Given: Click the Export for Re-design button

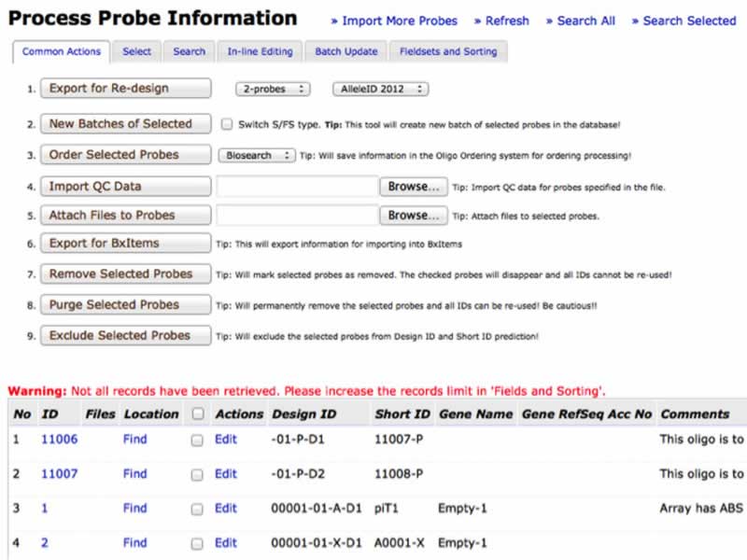Looking at the screenshot, I should [x=125, y=89].
